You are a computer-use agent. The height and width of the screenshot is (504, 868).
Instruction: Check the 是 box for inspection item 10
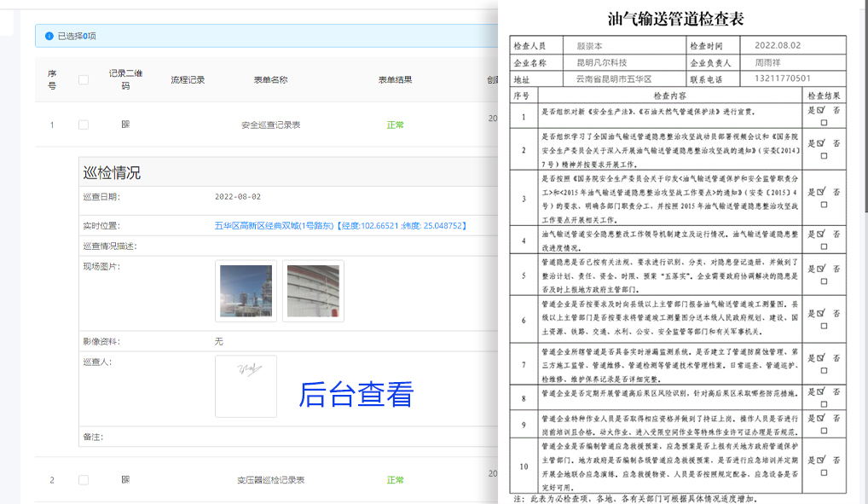pos(820,460)
